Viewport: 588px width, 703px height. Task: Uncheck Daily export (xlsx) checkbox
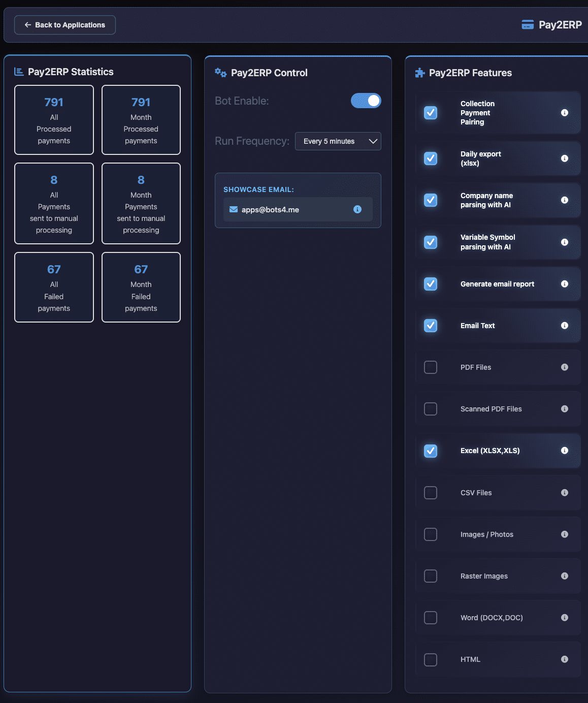[431, 158]
